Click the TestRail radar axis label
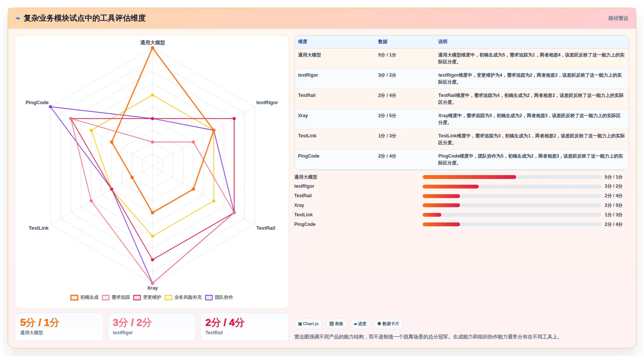Screen dimensions: 644x356 pyautogui.click(x=265, y=228)
